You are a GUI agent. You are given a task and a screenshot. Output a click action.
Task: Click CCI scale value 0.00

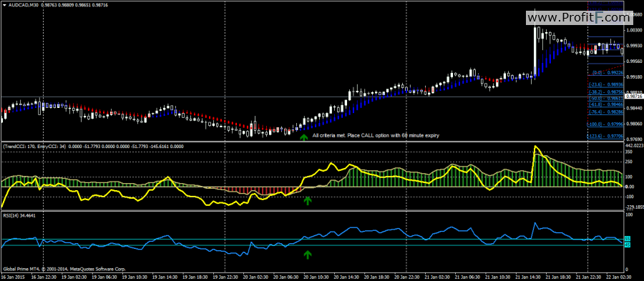coord(630,187)
